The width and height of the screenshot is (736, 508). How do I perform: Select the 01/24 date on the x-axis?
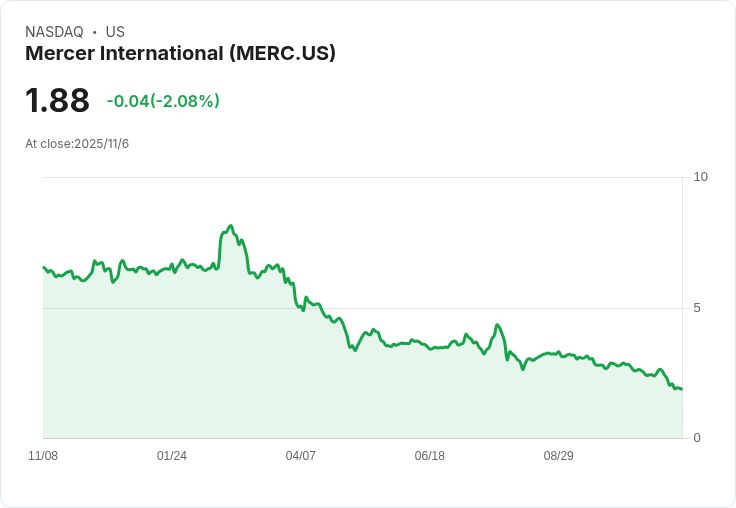172,456
